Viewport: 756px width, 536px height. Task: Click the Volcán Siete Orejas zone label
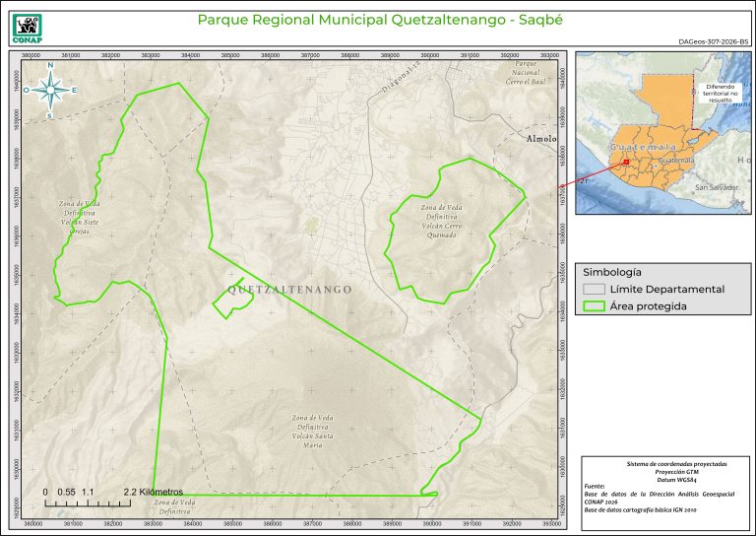coord(80,217)
